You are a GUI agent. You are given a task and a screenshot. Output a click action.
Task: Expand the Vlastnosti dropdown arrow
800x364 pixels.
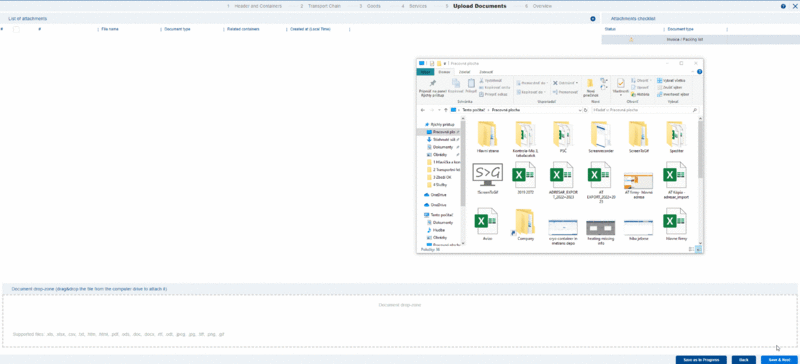pos(620,95)
